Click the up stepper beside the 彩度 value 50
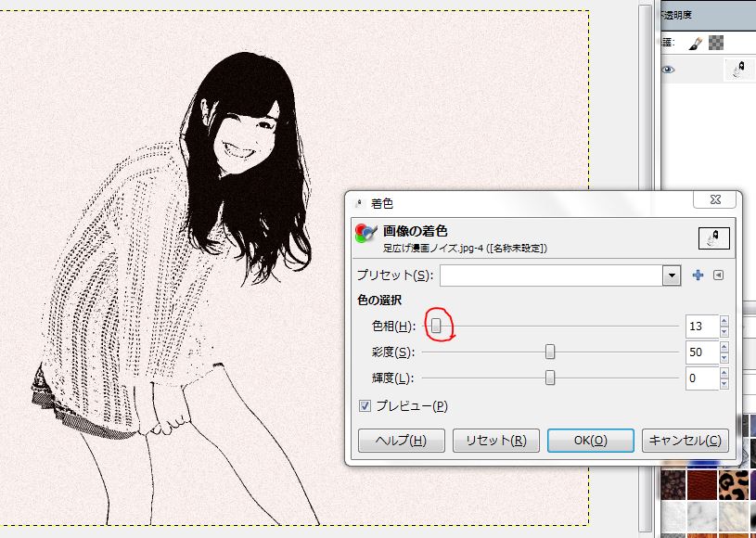This screenshot has height=538, width=756. click(x=723, y=347)
